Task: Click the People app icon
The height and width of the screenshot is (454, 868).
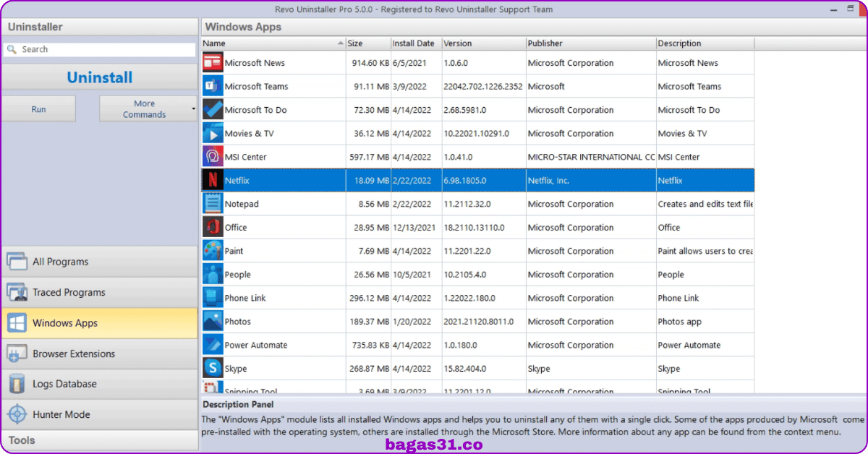Action: coord(213,274)
